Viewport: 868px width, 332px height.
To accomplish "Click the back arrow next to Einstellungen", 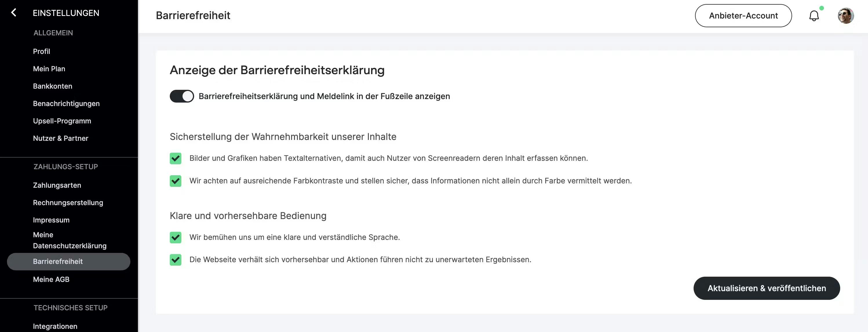I will [x=14, y=13].
